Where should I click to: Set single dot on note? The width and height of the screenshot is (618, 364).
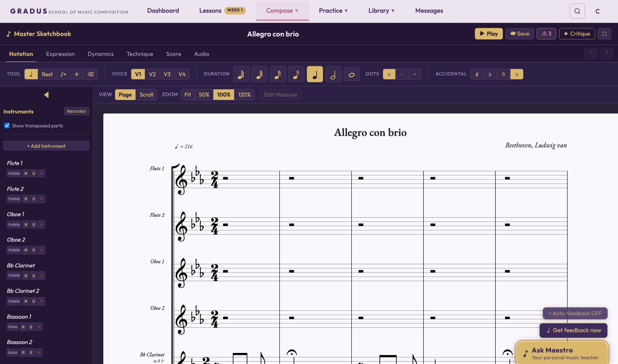(x=402, y=74)
